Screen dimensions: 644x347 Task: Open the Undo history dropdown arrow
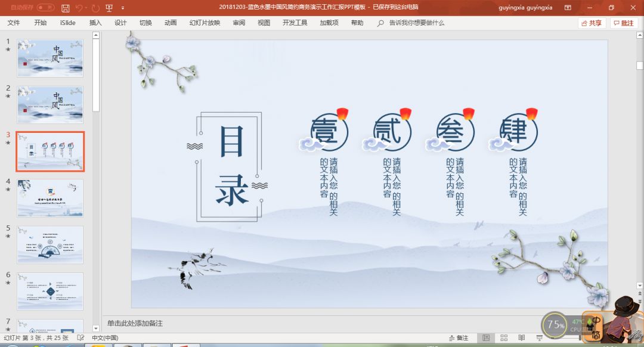(x=85, y=8)
